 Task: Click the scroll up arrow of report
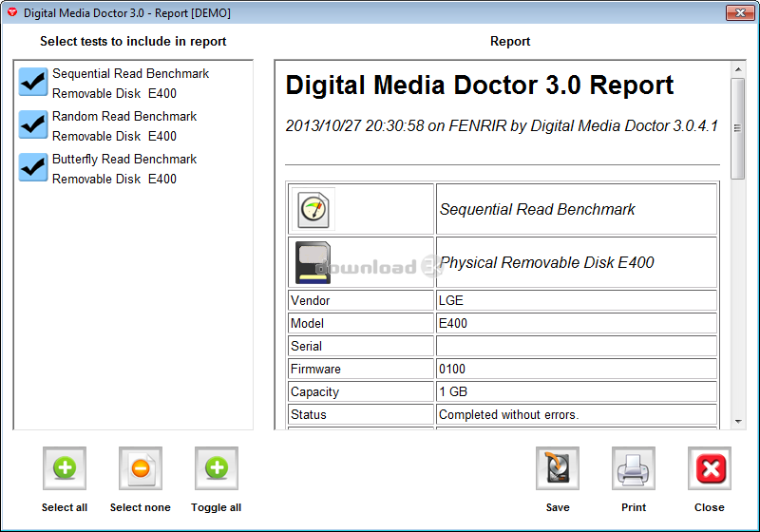point(738,69)
